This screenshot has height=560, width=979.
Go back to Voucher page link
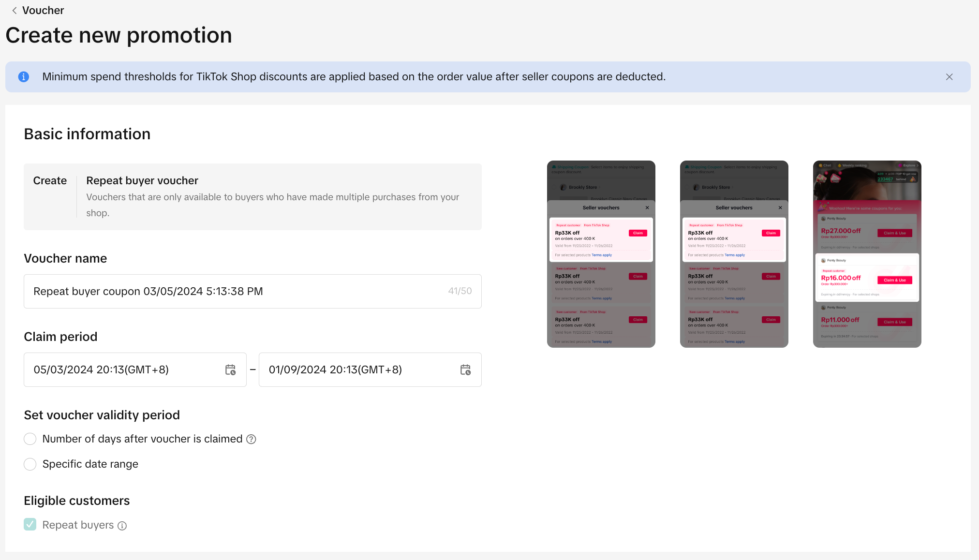click(43, 11)
